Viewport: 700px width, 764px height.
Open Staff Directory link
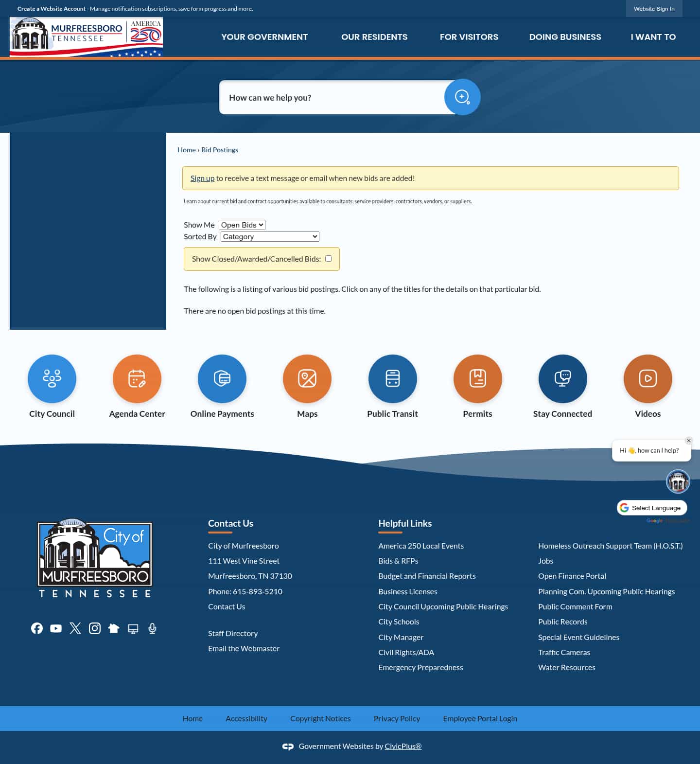pos(233,633)
